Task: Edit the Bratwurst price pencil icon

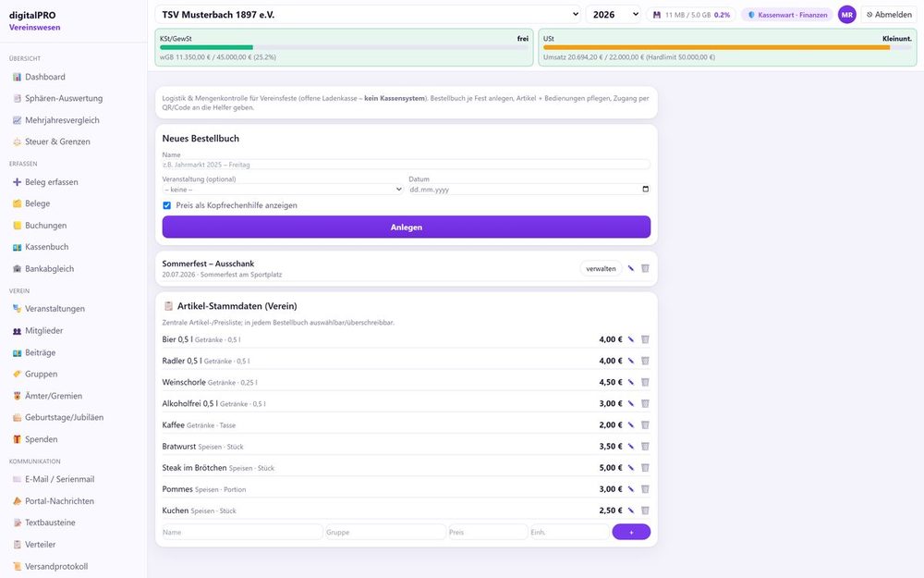Action: coord(630,447)
